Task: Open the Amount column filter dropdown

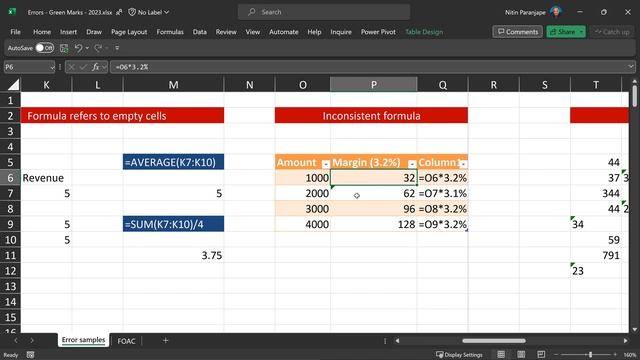Action: (x=325, y=164)
